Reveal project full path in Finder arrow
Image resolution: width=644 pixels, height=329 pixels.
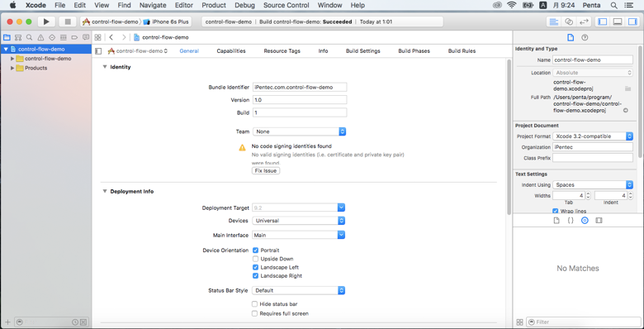tap(626, 110)
